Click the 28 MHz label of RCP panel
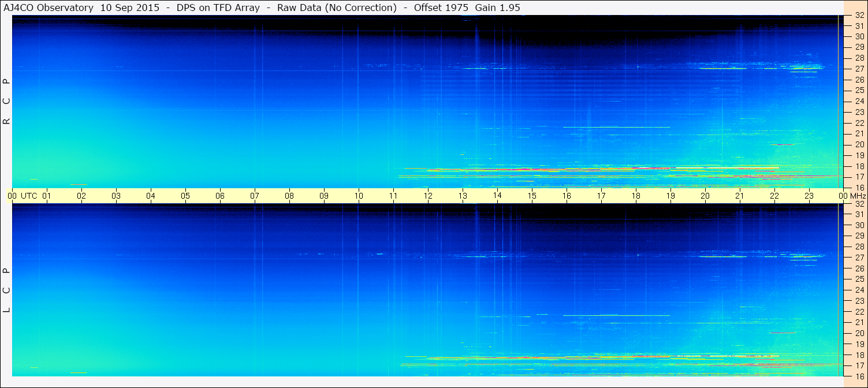Viewport: 868px width, 388px height. 859,58
